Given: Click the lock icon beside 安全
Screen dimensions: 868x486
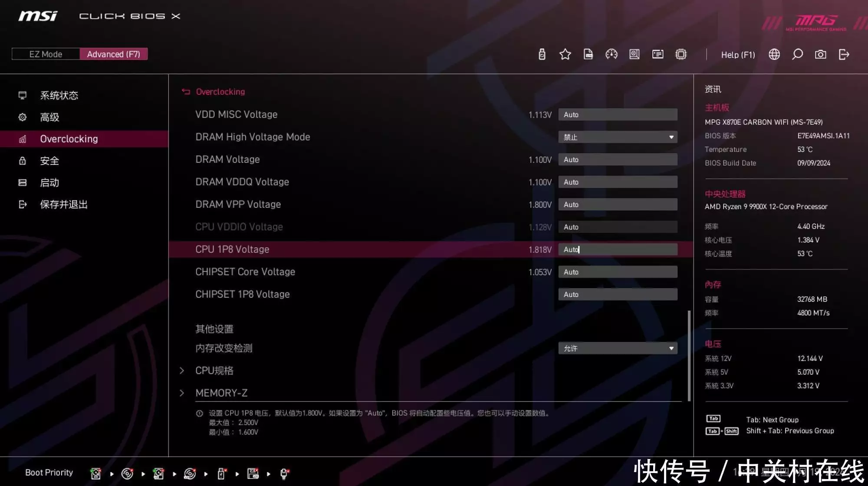Looking at the screenshot, I should pos(23,161).
